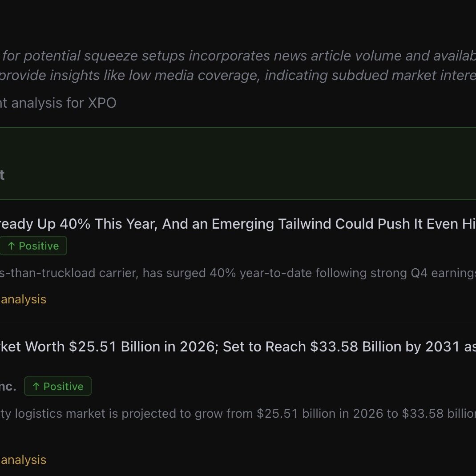Open the analysis link under the logistics market summary

coord(23,460)
